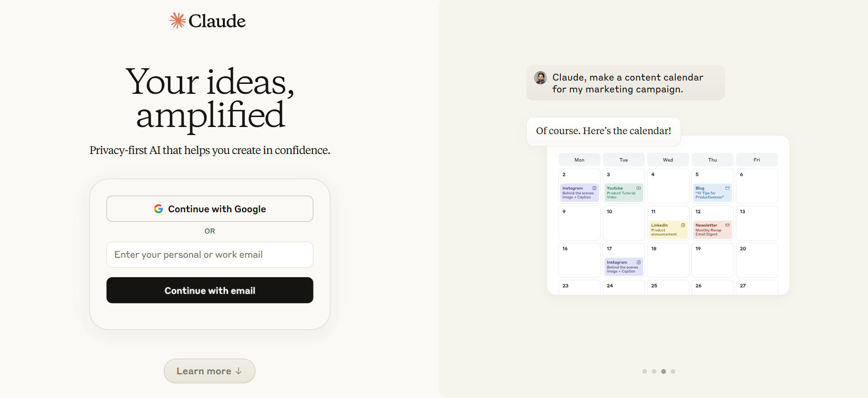Viewport: 868px width, 398px height.
Task: Open the LinkedIn Product announcement event
Action: pos(668,230)
